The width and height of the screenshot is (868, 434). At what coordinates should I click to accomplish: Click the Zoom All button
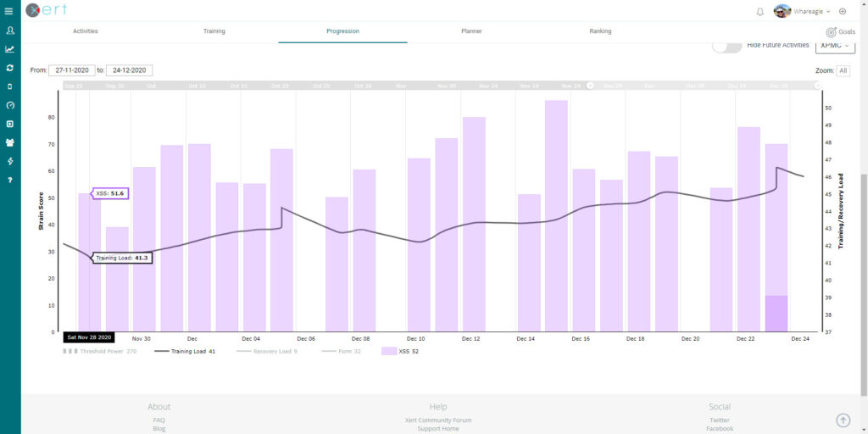(843, 70)
